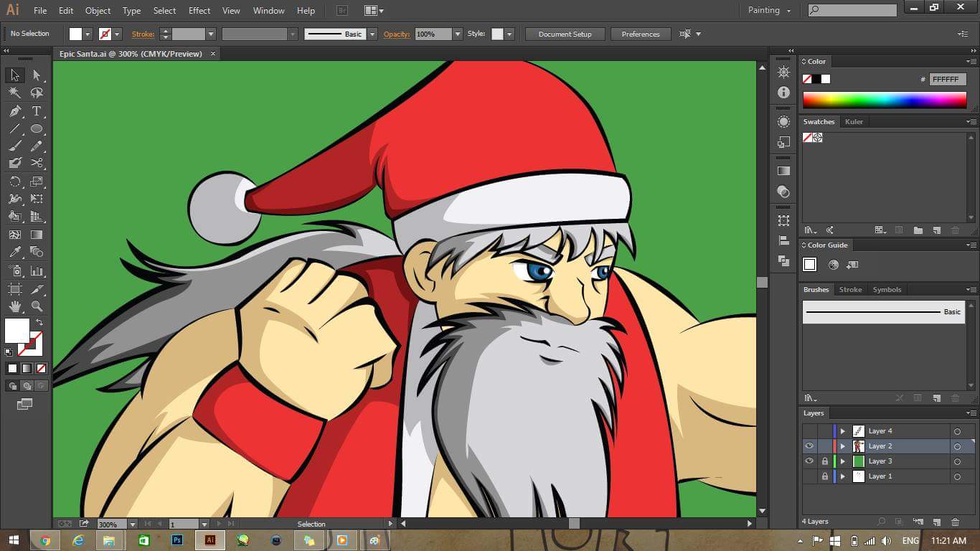This screenshot has height=551, width=980.
Task: Select the Type tool
Action: click(x=37, y=111)
